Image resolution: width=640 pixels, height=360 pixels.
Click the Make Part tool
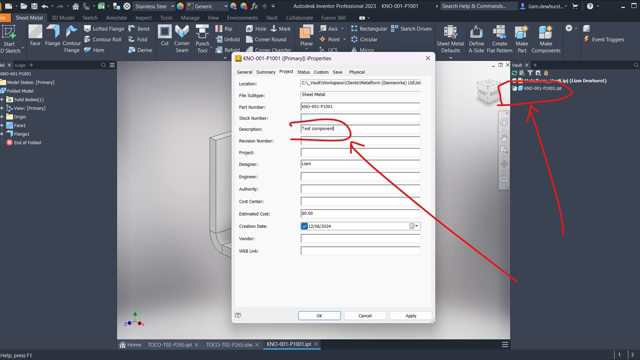coord(522,39)
